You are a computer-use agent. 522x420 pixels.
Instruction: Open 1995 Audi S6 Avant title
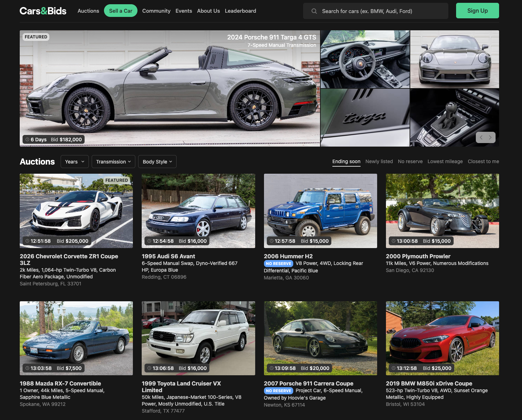pos(168,256)
